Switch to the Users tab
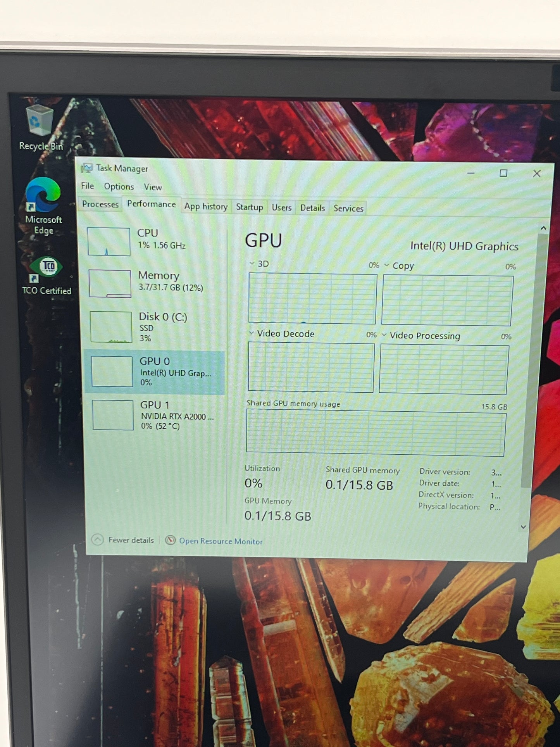 pos(282,208)
